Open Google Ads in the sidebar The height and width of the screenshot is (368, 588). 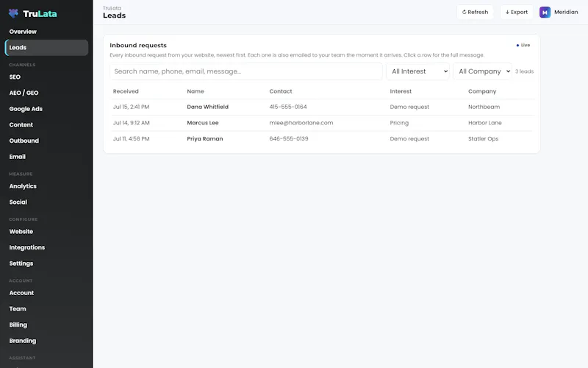click(46, 109)
